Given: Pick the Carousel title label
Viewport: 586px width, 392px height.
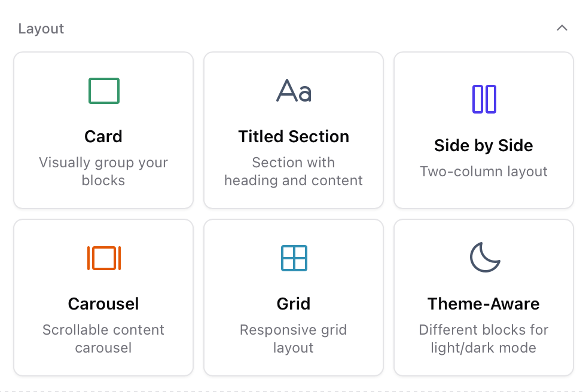Looking at the screenshot, I should (x=103, y=304).
